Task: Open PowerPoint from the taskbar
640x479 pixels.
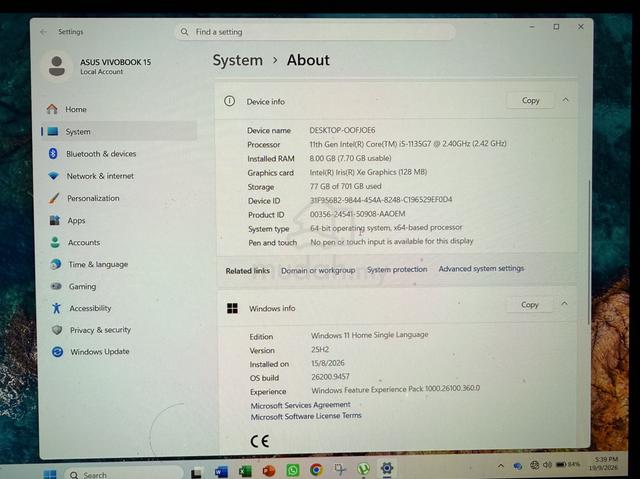Action: 269,471
